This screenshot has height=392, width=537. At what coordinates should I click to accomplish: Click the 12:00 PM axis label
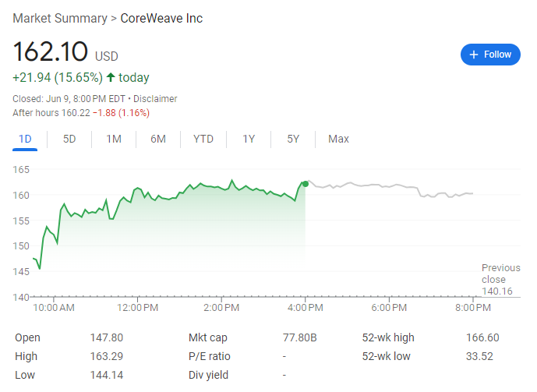[137, 307]
